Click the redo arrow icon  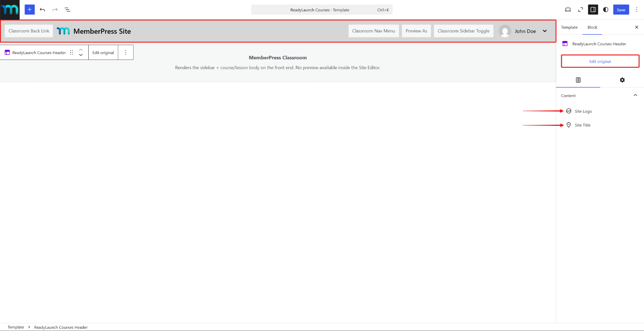pos(55,10)
